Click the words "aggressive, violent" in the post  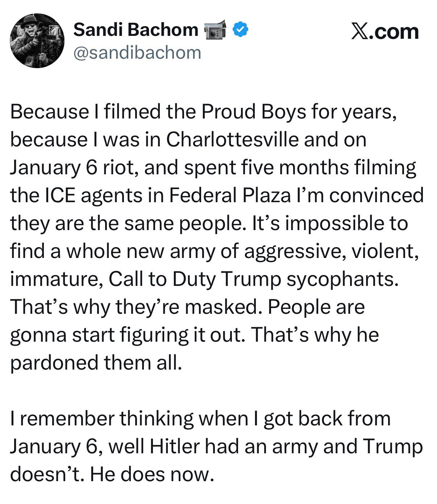pyautogui.click(x=329, y=251)
